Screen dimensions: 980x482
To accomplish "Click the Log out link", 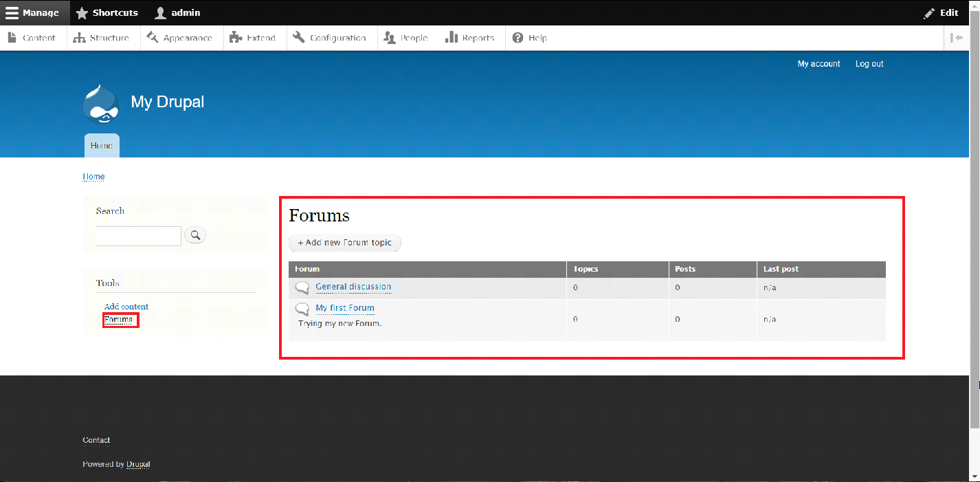I will pos(869,64).
